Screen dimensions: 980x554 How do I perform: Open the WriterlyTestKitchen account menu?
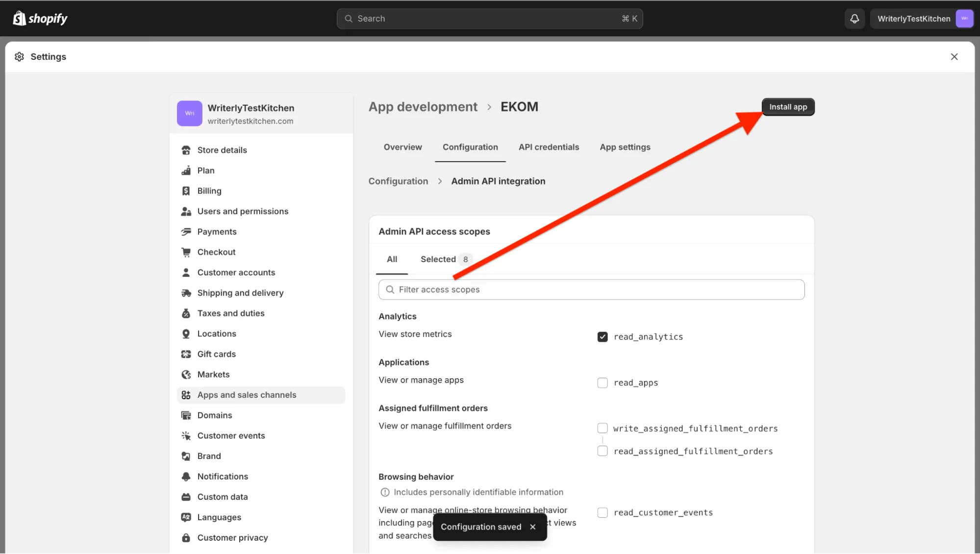pyautogui.click(x=922, y=19)
